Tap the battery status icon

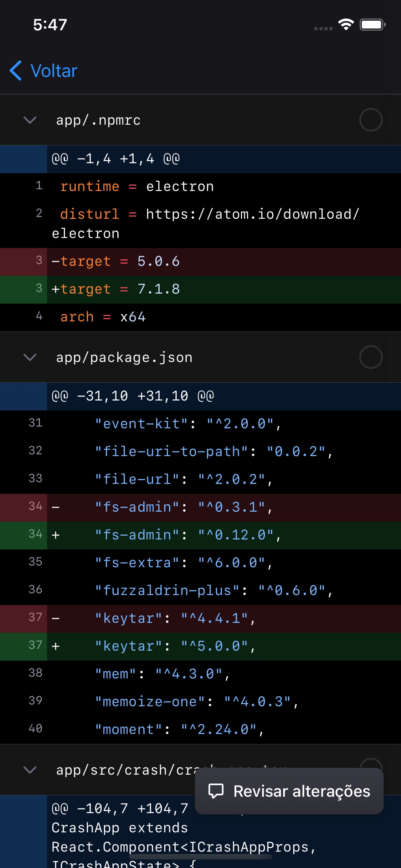(x=372, y=25)
